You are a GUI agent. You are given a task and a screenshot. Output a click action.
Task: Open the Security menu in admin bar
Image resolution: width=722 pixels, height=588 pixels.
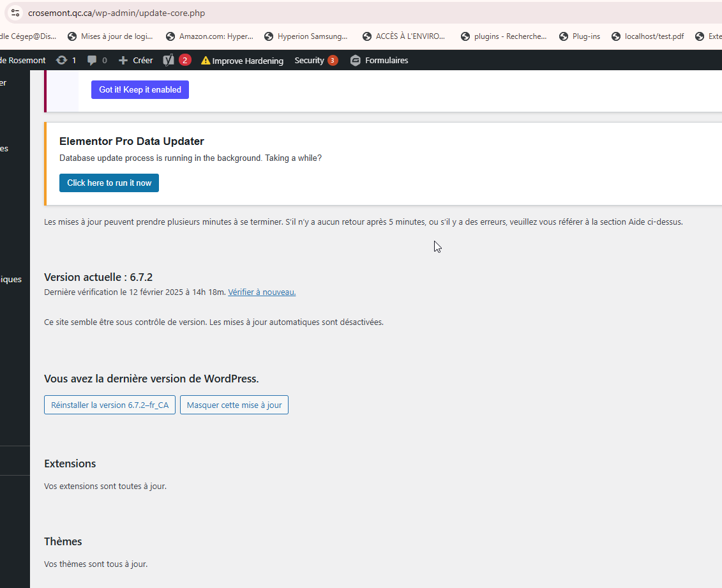click(x=310, y=61)
